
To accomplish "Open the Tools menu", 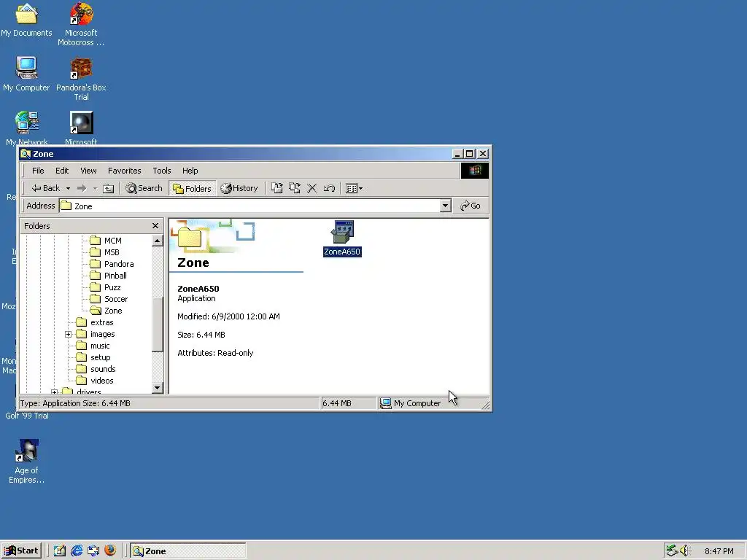I will pyautogui.click(x=161, y=171).
